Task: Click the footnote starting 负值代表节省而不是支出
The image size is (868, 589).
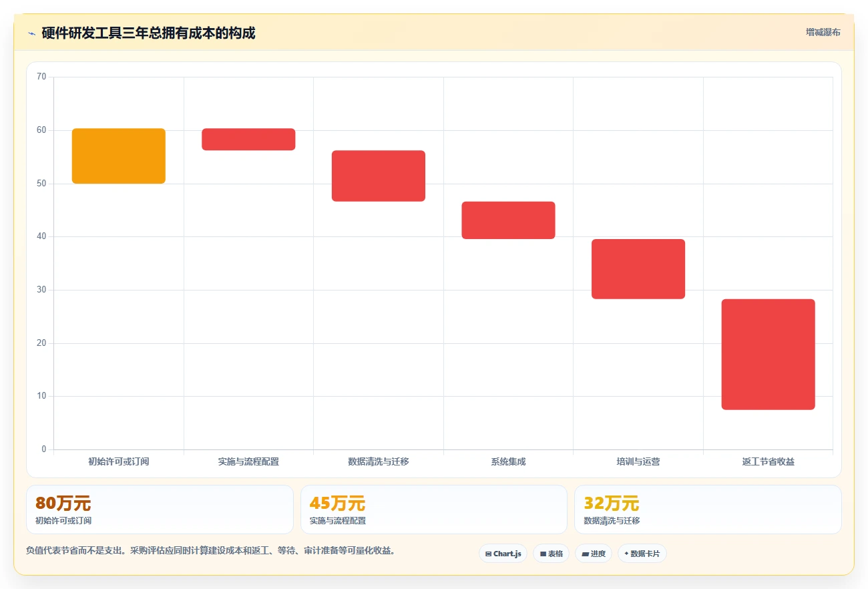Action: pos(210,551)
